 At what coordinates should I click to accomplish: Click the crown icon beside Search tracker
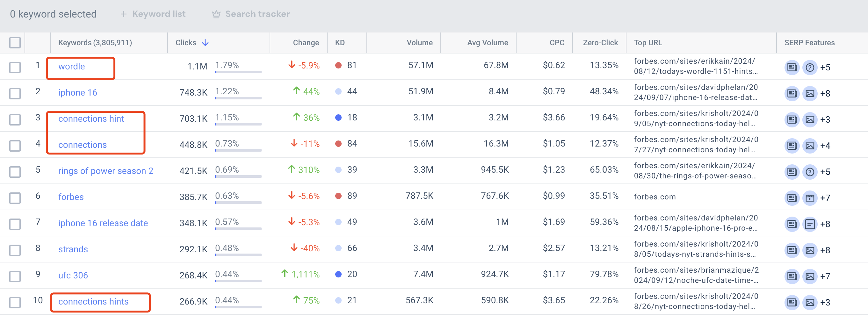pos(216,14)
